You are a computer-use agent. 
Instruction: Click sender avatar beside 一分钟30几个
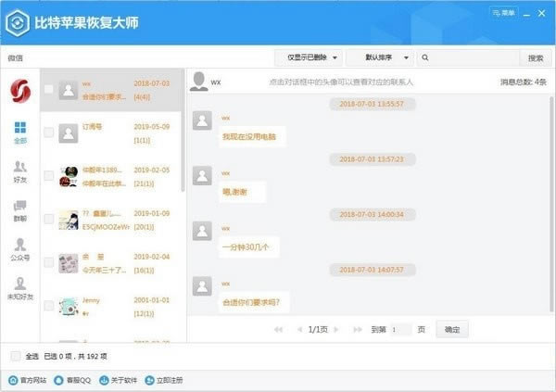202,231
